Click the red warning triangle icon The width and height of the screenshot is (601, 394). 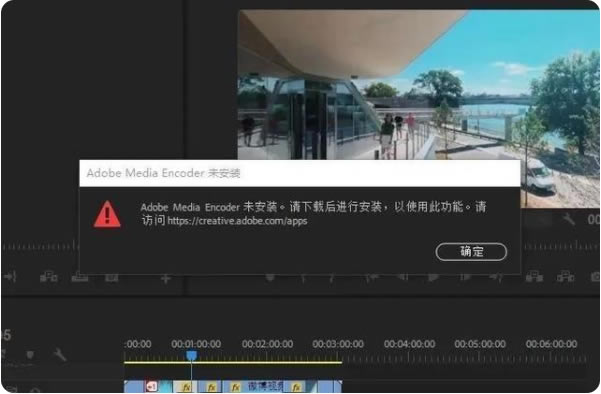pos(107,214)
